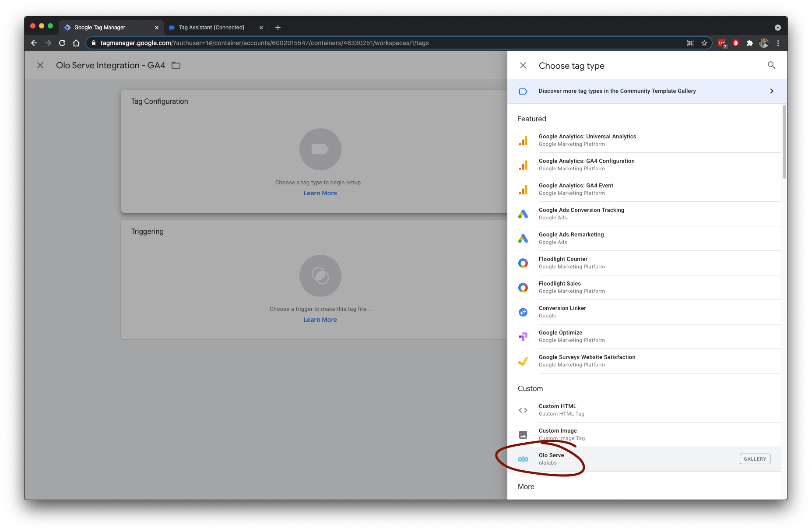Open the Community Template Gallery chevron

[x=772, y=91]
